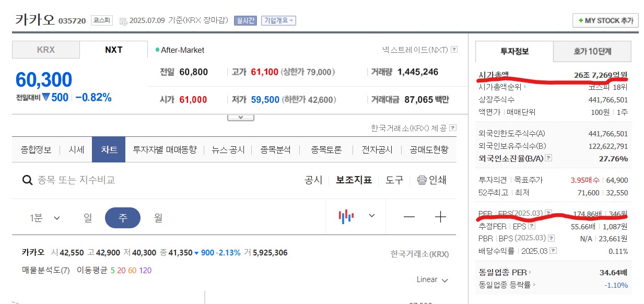Click the 카카오 stock title
This screenshot has height=304, width=644.
tap(35, 20)
